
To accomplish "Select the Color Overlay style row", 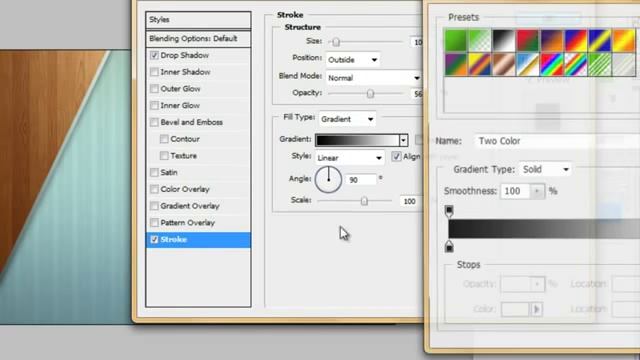I will 198,189.
